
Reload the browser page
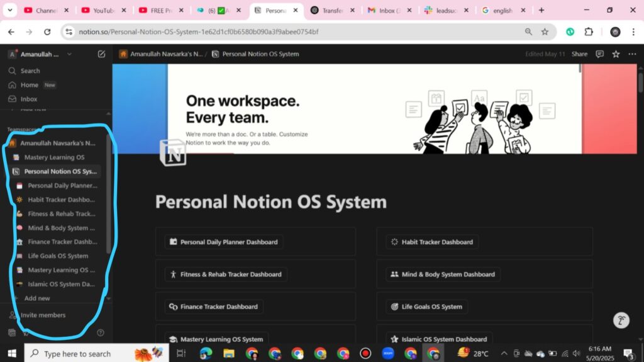point(47,31)
